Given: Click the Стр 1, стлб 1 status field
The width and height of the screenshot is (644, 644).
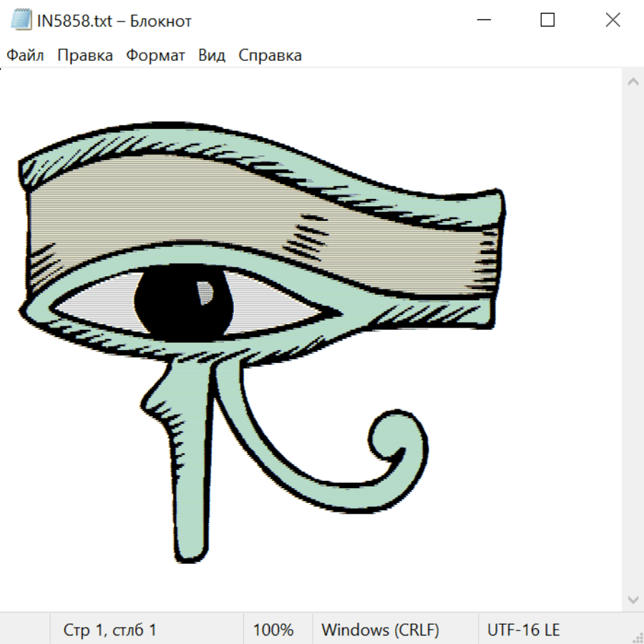Looking at the screenshot, I should [x=110, y=630].
